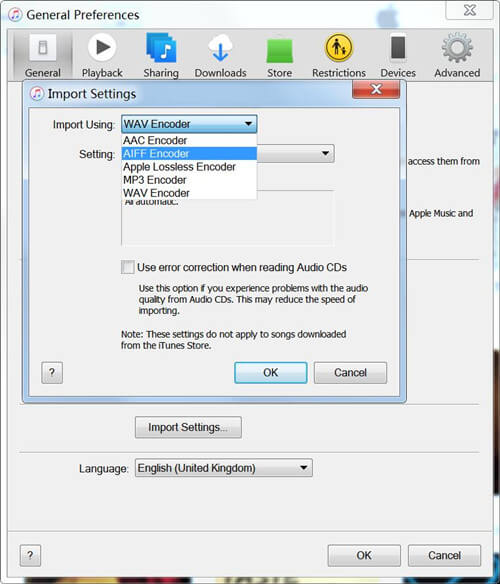This screenshot has width=500, height=584.
Task: Choose MP3 Encoder from the list
Action: pos(189,180)
